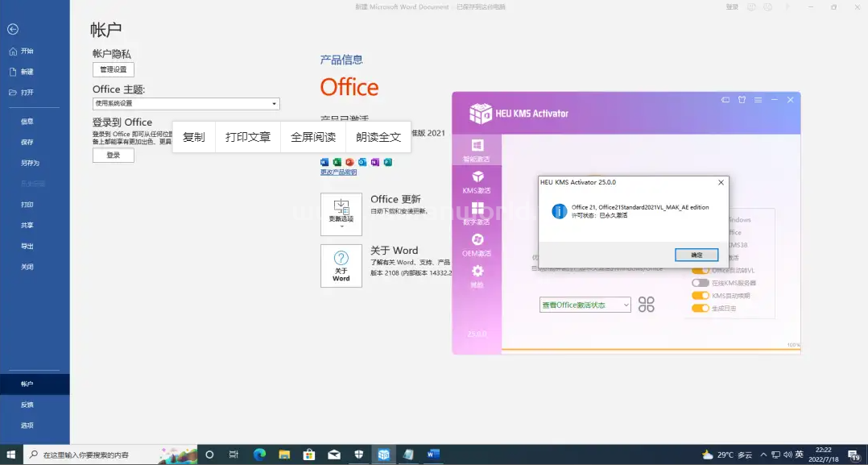Open the notification center icon

[853, 455]
